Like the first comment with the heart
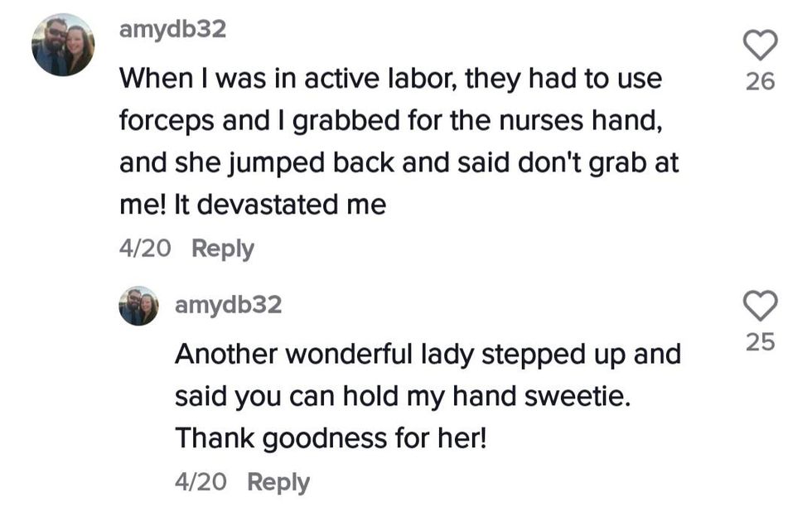Viewport: 812px width, 507px height. point(760,45)
